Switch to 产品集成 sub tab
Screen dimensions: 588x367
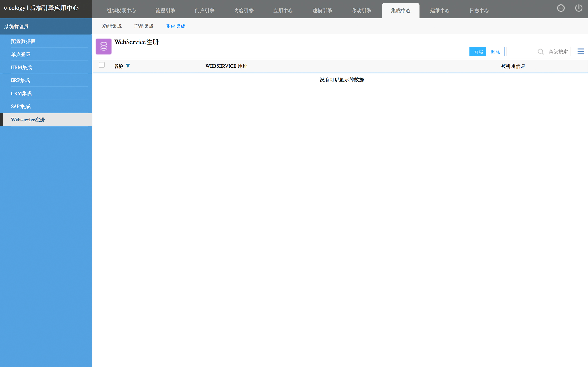tap(144, 26)
